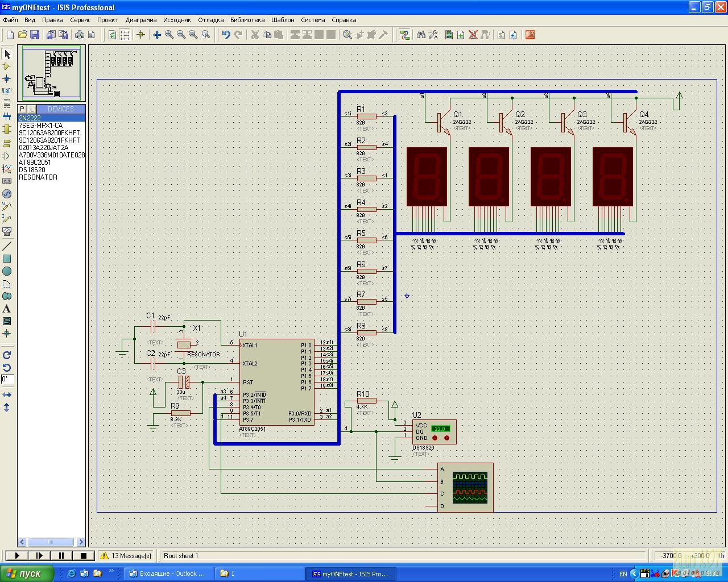Click the vertical mirror (Y-Mirror) icon
Screen dimensions: 728x582
tap(7, 407)
